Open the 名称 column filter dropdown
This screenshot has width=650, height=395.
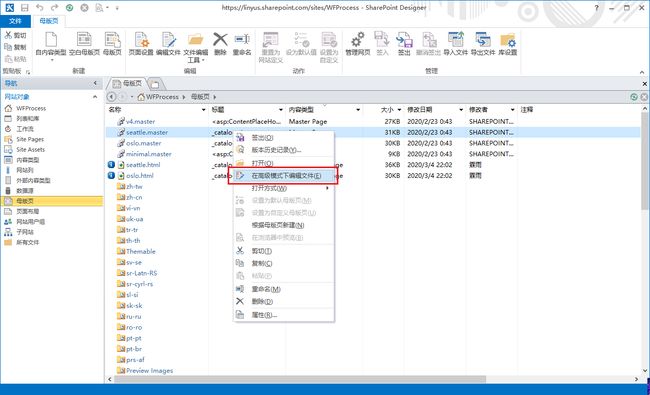pos(204,110)
